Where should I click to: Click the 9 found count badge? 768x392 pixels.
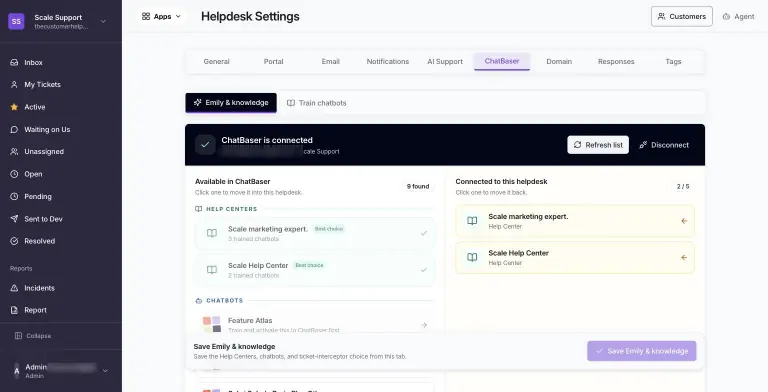[x=418, y=186]
